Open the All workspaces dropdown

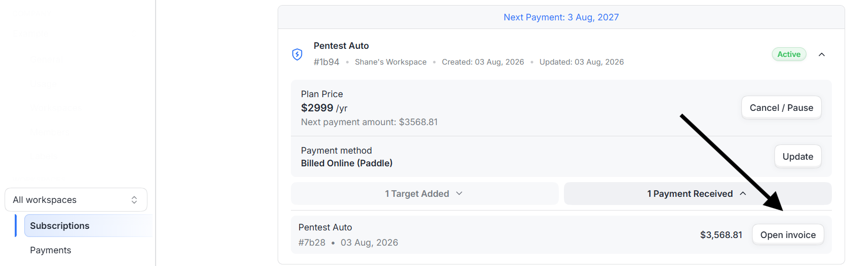click(76, 200)
